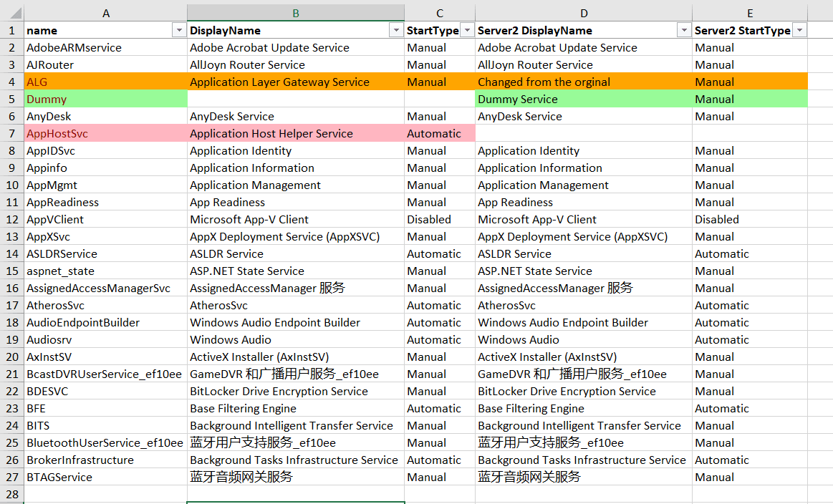The image size is (833, 504).
Task: Select row 7 header
Action: 11,133
